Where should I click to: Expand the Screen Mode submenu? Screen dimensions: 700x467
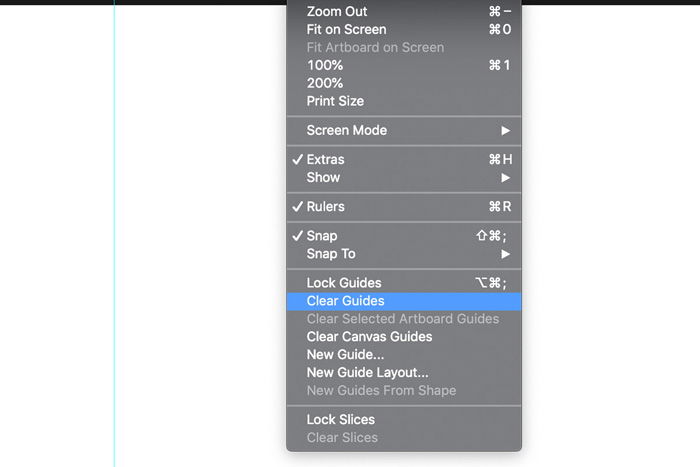(x=404, y=130)
